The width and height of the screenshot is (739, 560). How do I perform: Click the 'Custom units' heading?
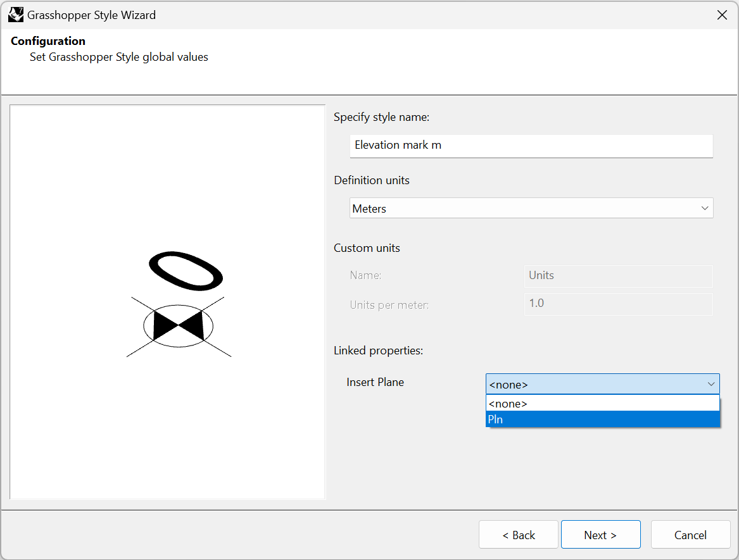(x=367, y=248)
